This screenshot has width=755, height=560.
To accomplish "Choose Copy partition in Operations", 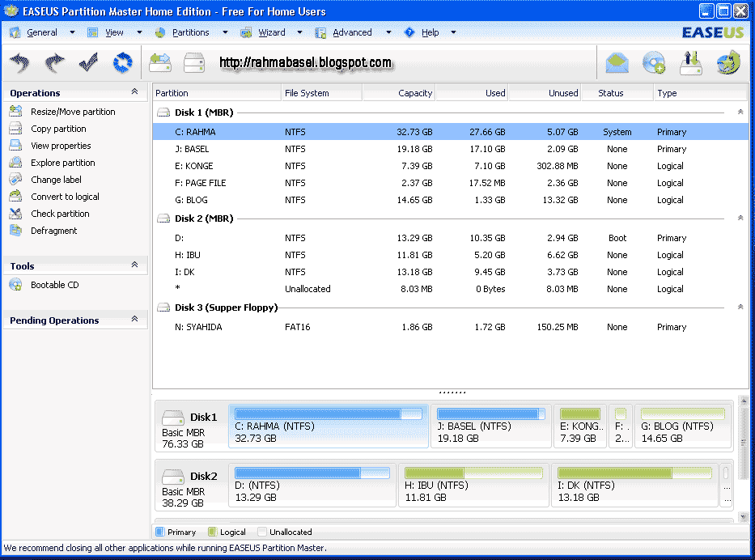I will point(58,129).
